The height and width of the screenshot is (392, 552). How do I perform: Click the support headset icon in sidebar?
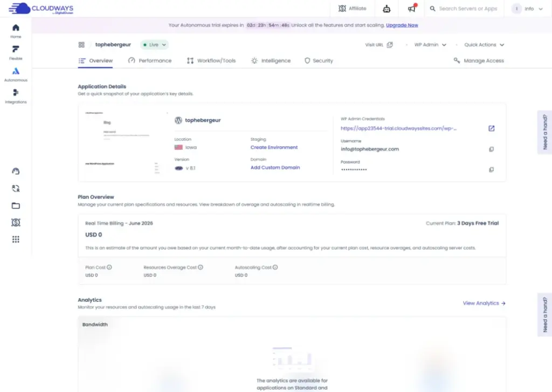click(x=16, y=171)
